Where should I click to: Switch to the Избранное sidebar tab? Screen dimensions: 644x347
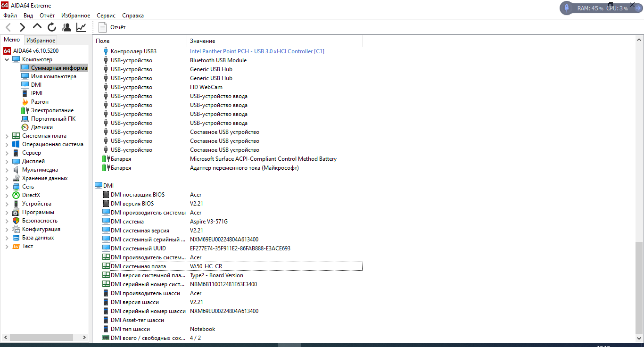pyautogui.click(x=41, y=41)
